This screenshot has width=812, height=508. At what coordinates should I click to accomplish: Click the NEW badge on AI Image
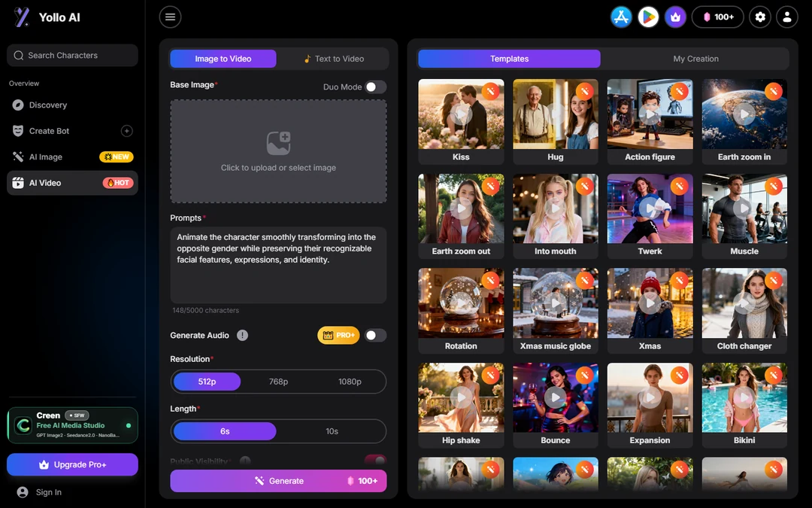117,157
